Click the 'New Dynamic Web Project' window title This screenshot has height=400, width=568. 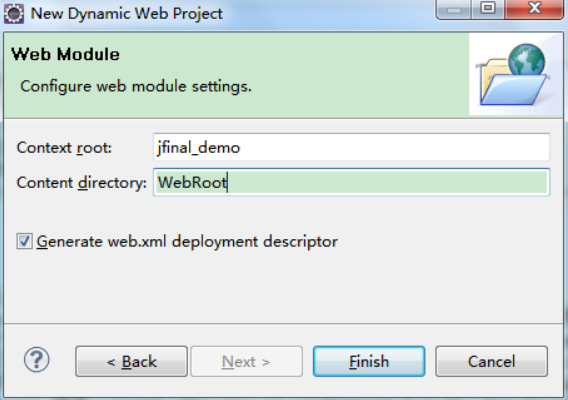(126, 14)
